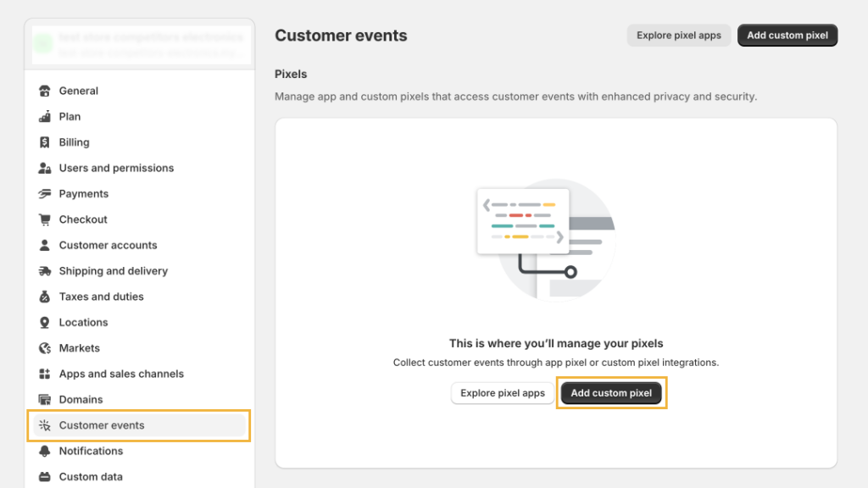Click the Customer events sparkle cursor icon
Screen dimensions: 868x488
[45, 425]
